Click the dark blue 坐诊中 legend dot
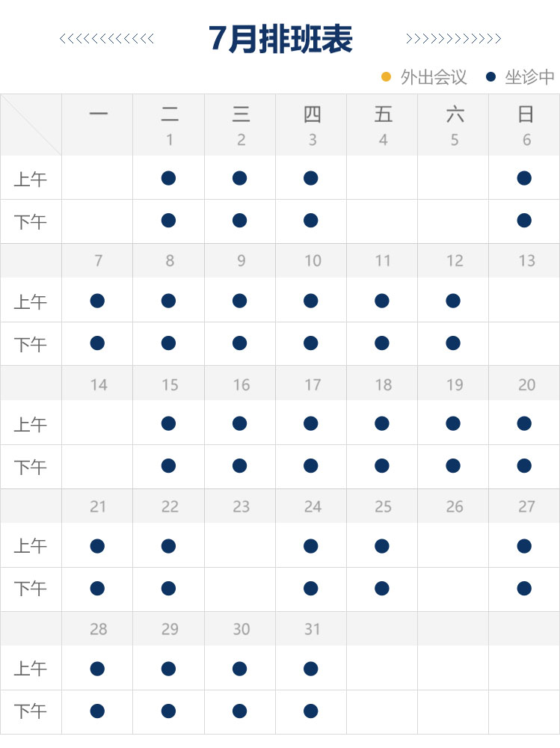Viewport: 560px width, 748px height. (490, 77)
